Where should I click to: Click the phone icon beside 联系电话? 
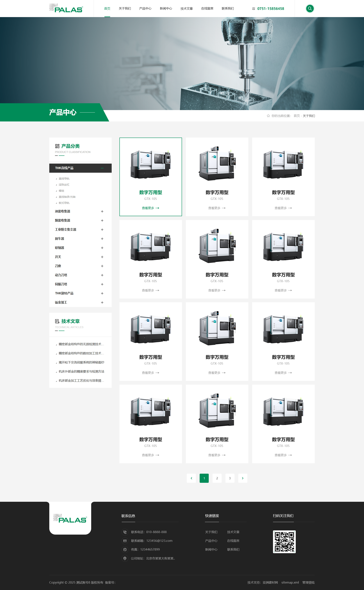pos(125,532)
